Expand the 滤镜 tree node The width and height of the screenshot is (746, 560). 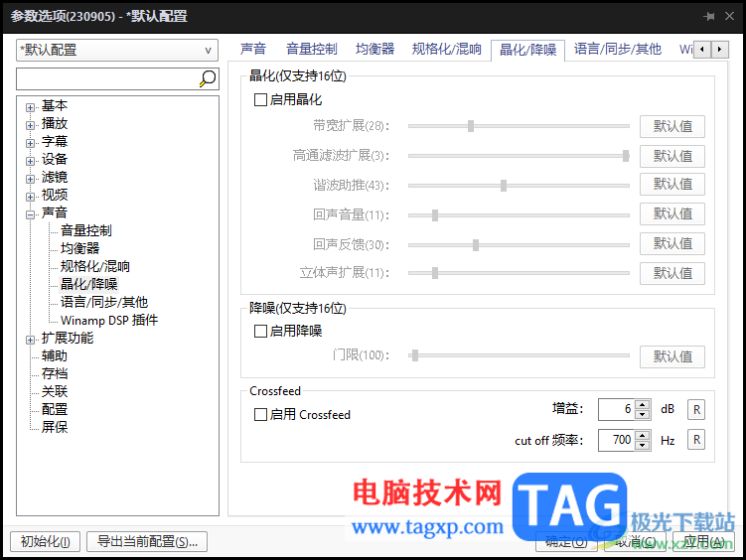30,179
